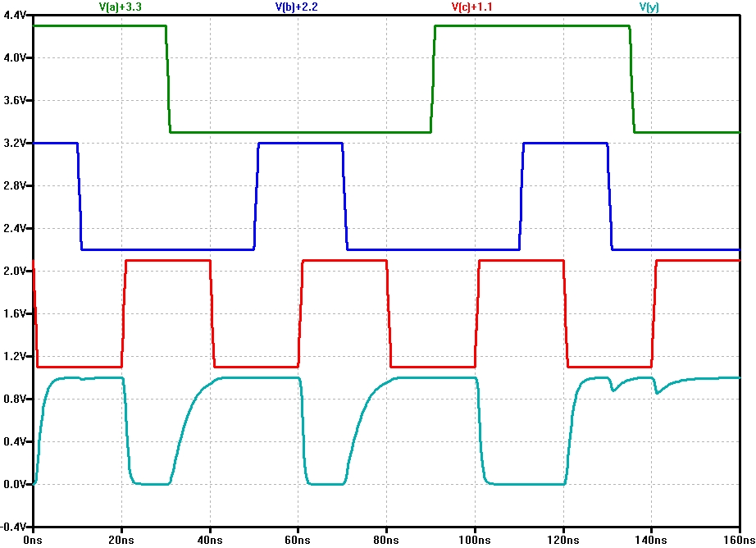Screen dimensions: 756x548
Task: Click the 20ns time axis label
Action: click(121, 540)
